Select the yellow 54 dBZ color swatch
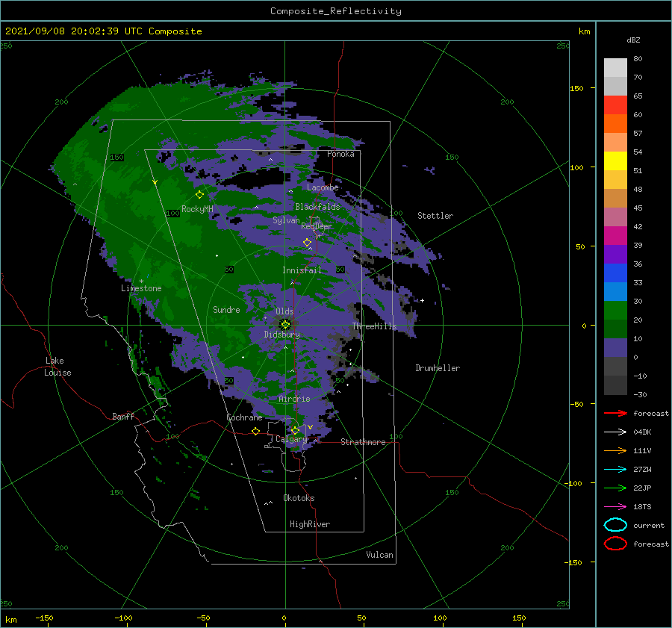 click(x=615, y=161)
